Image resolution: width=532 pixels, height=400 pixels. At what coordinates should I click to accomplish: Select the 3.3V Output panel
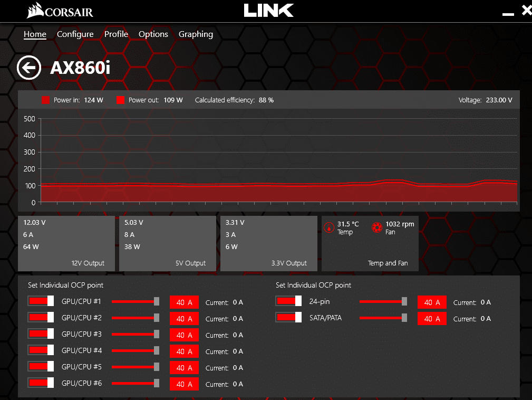coord(269,243)
